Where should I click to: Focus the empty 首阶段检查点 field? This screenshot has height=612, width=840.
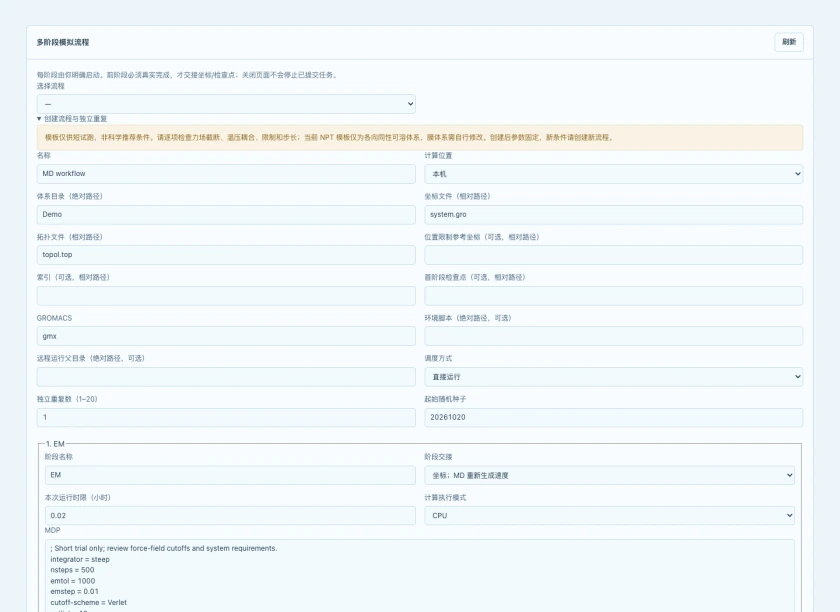[613, 295]
